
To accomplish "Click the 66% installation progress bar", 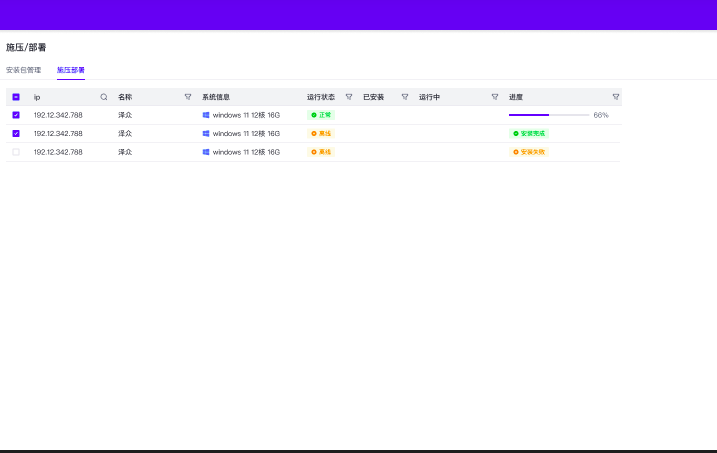I will [x=548, y=115].
